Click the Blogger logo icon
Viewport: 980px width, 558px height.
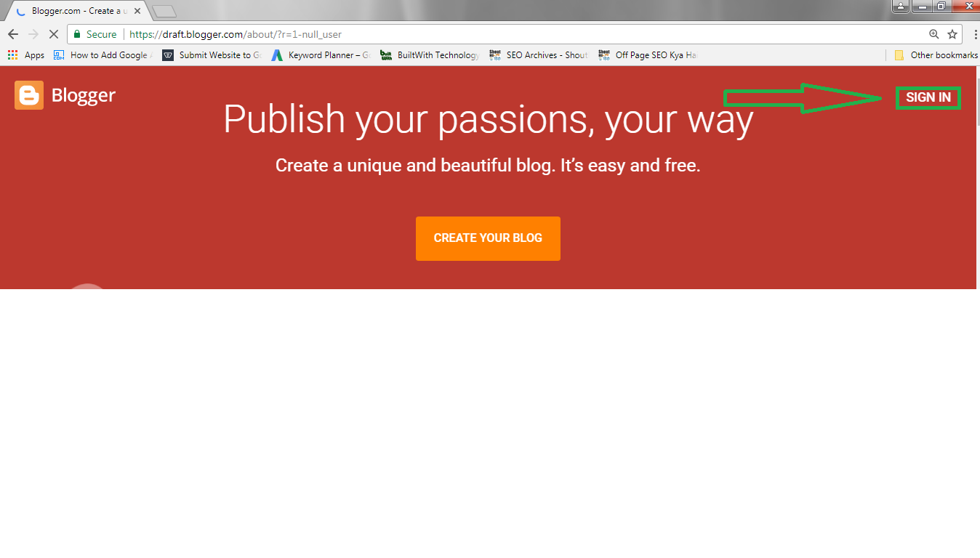pyautogui.click(x=29, y=95)
